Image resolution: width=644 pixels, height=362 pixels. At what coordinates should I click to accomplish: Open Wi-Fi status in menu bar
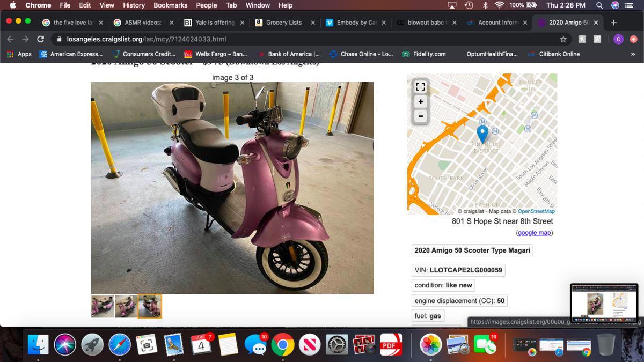pos(500,5)
